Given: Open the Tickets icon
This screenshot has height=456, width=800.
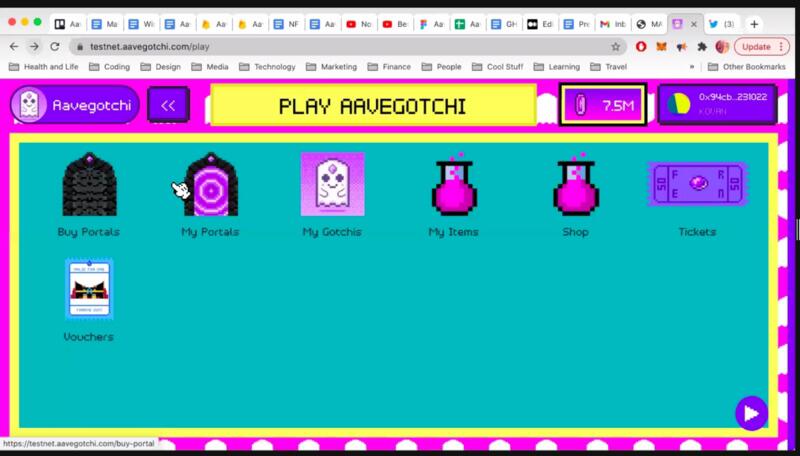Looking at the screenshot, I should 697,184.
